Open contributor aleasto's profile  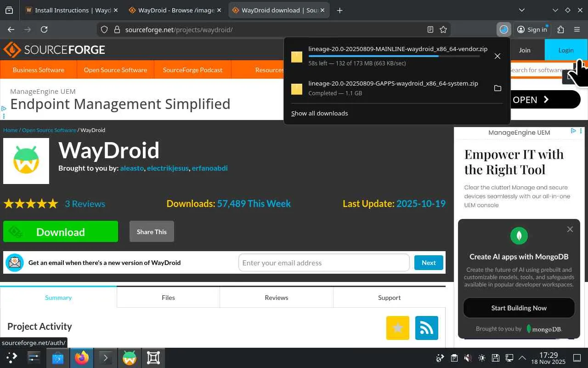pyautogui.click(x=132, y=168)
